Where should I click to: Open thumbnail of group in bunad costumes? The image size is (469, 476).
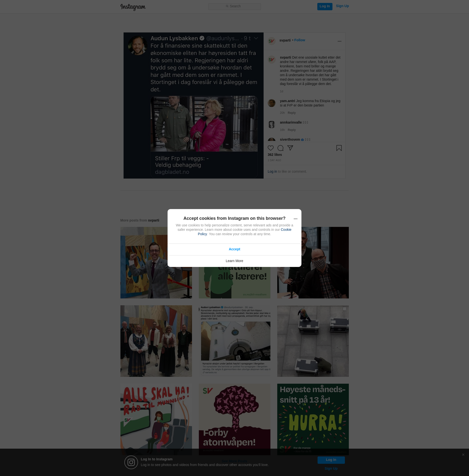156,341
